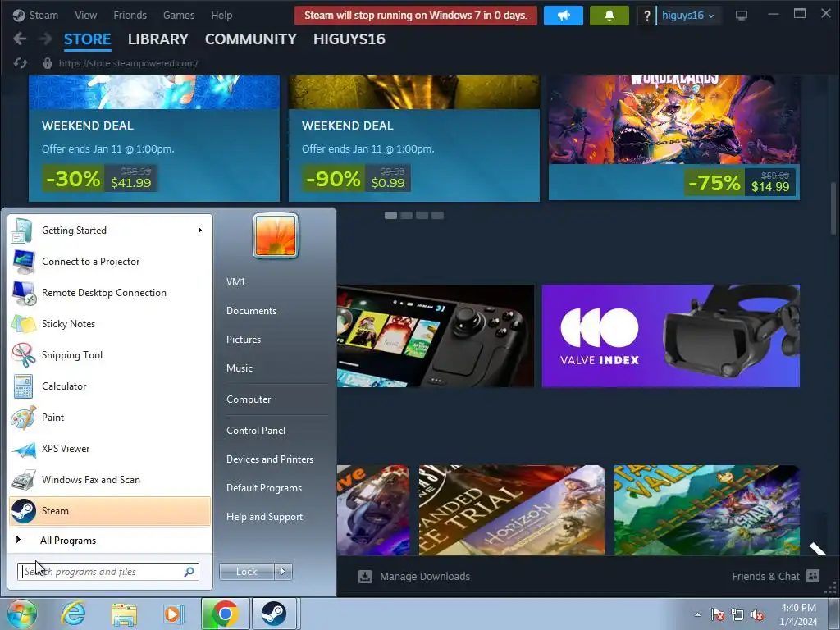This screenshot has width=840, height=630.
Task: Open Windows Explorer folder taskbar icon
Action: [x=124, y=614]
